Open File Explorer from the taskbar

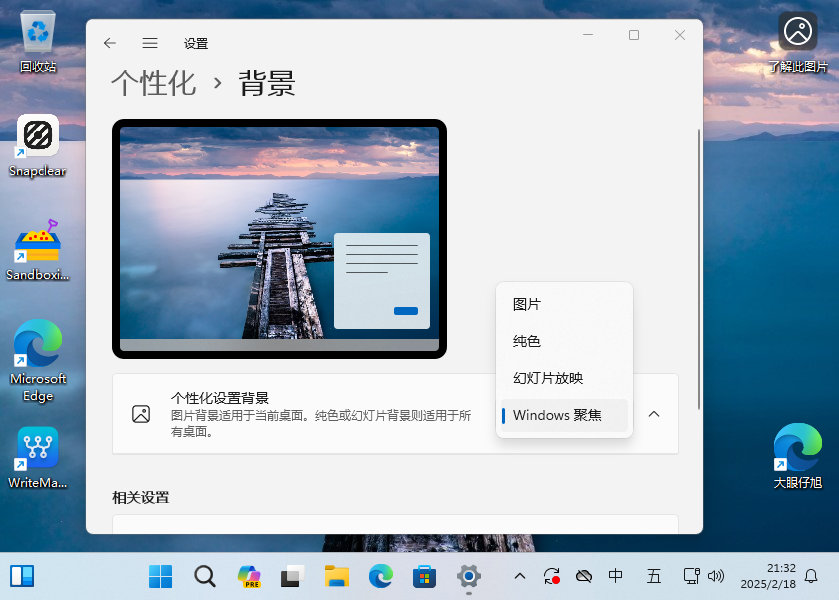tap(336, 576)
